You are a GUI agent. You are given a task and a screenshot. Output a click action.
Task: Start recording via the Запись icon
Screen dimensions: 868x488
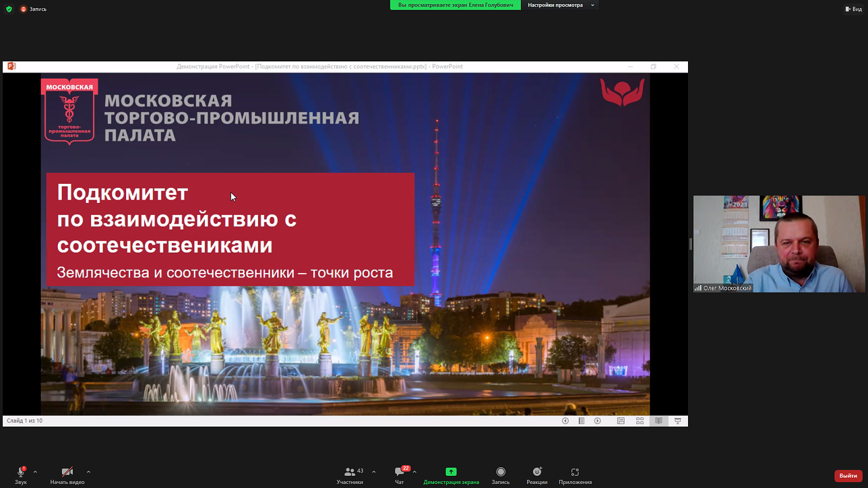(x=500, y=475)
